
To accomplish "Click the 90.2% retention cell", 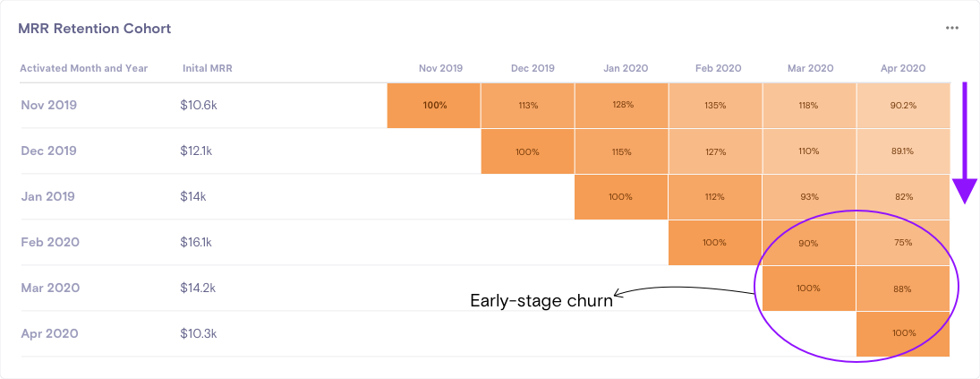I will click(x=903, y=105).
